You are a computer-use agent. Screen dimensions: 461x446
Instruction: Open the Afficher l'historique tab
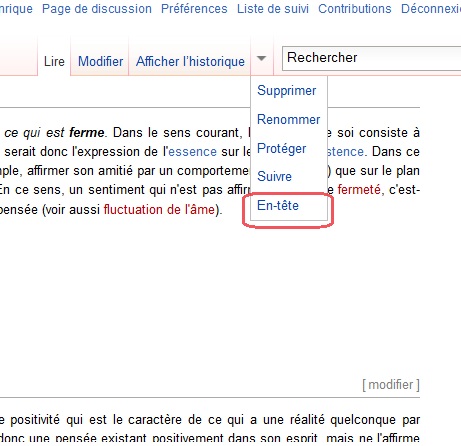pos(190,61)
